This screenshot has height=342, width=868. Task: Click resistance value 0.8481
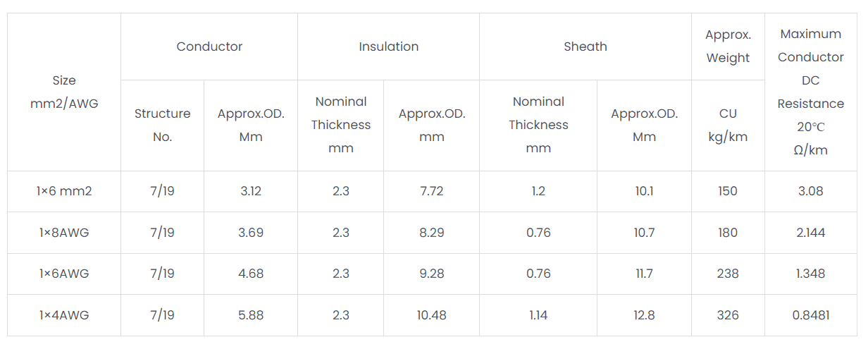pos(810,315)
